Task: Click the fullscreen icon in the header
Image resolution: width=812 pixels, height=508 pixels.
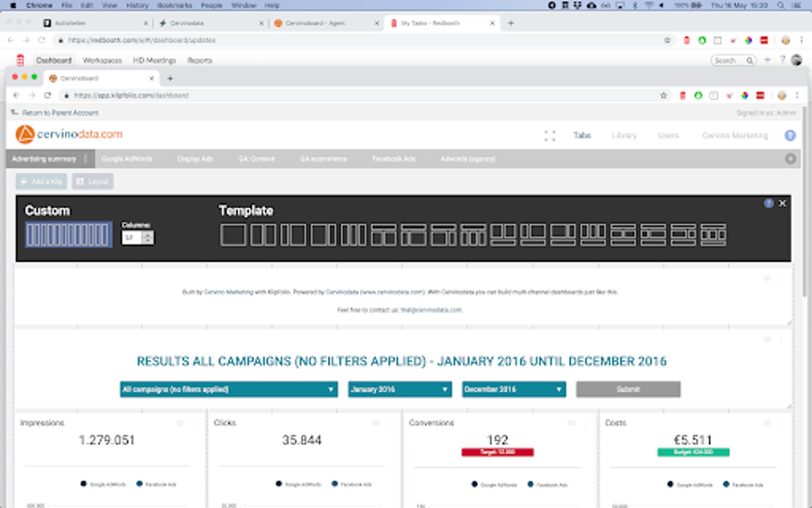Action: 549,135
